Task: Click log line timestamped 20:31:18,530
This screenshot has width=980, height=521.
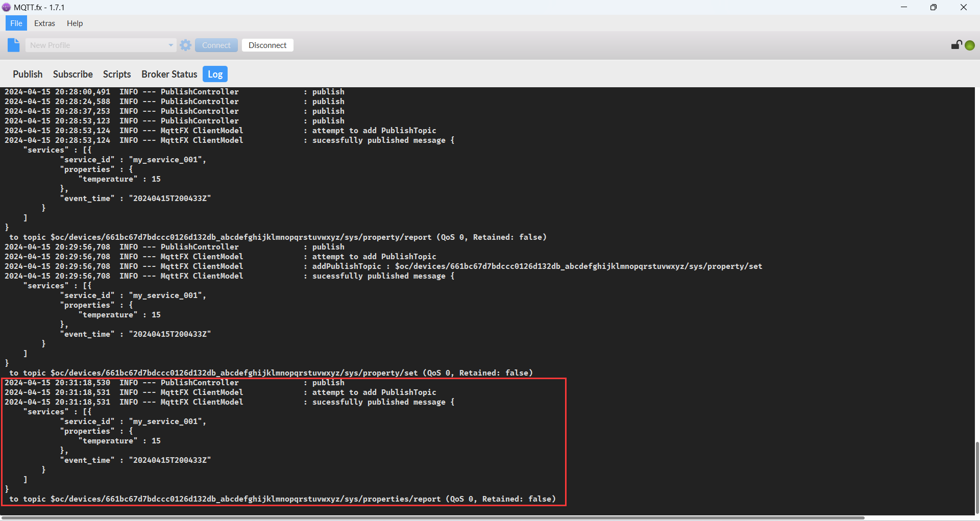Action: point(175,383)
